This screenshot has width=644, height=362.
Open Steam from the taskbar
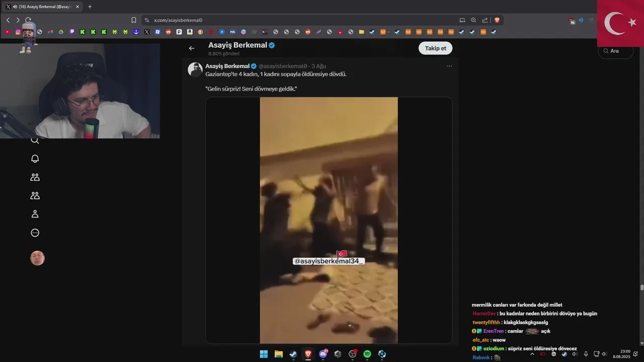click(293, 354)
